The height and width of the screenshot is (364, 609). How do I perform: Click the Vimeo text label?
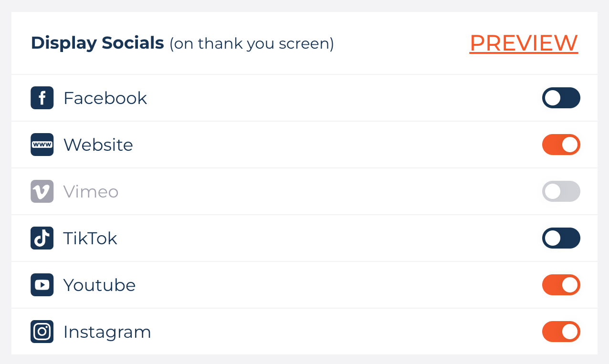tap(91, 191)
